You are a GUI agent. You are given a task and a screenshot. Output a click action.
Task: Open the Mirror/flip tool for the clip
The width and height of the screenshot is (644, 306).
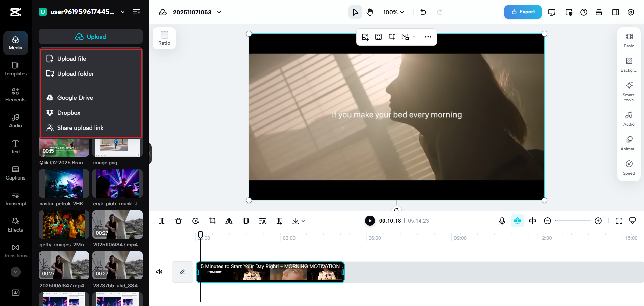(x=229, y=221)
